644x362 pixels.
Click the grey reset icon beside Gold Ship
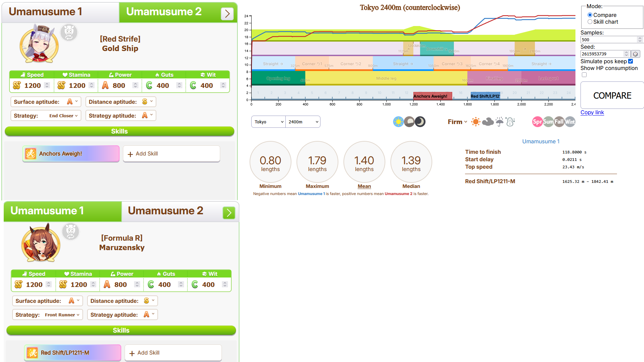point(69,32)
